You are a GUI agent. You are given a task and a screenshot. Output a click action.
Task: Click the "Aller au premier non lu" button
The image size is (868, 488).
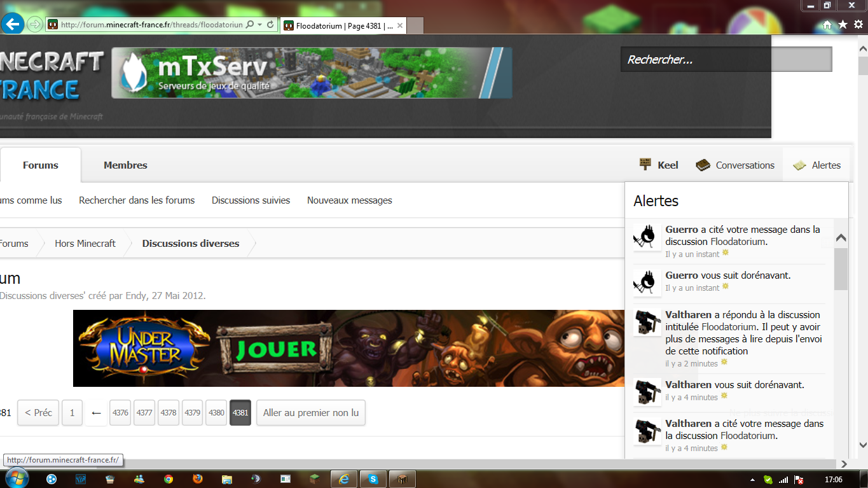coord(310,413)
